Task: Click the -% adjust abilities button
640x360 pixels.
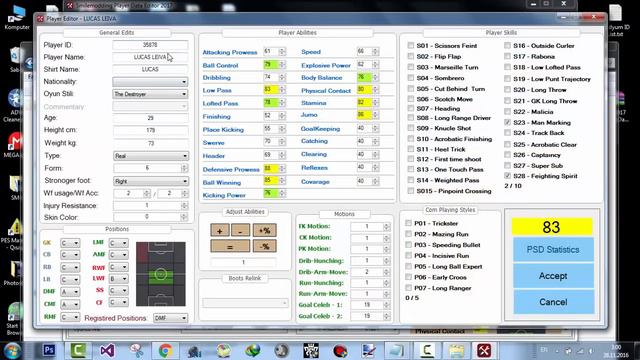Action: click(264, 246)
